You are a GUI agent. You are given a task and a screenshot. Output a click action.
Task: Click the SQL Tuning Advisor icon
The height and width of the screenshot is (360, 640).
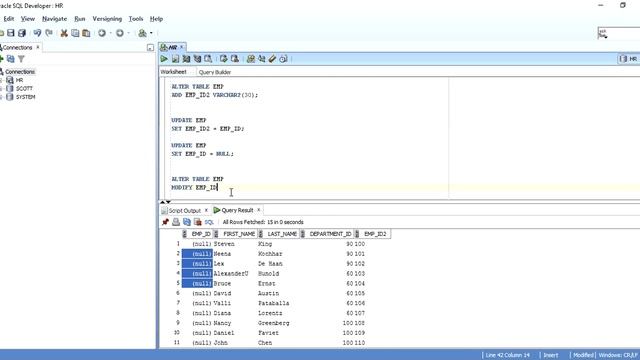(x=208, y=59)
